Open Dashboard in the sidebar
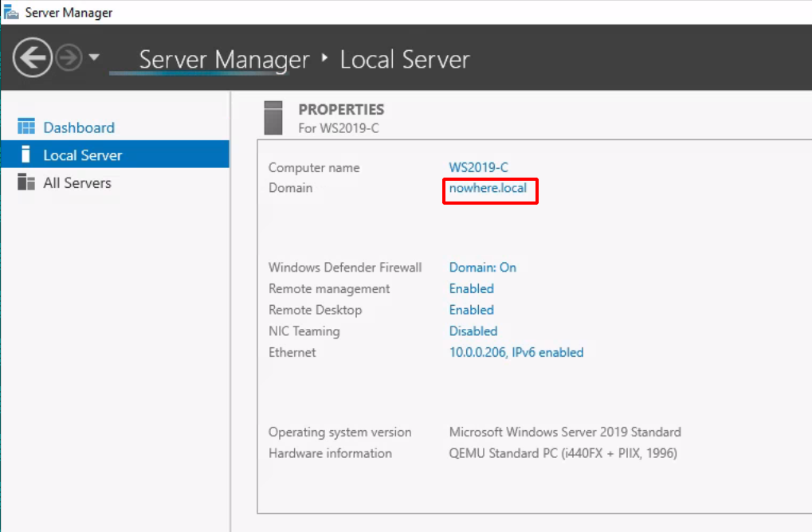This screenshot has width=812, height=532. (x=79, y=127)
